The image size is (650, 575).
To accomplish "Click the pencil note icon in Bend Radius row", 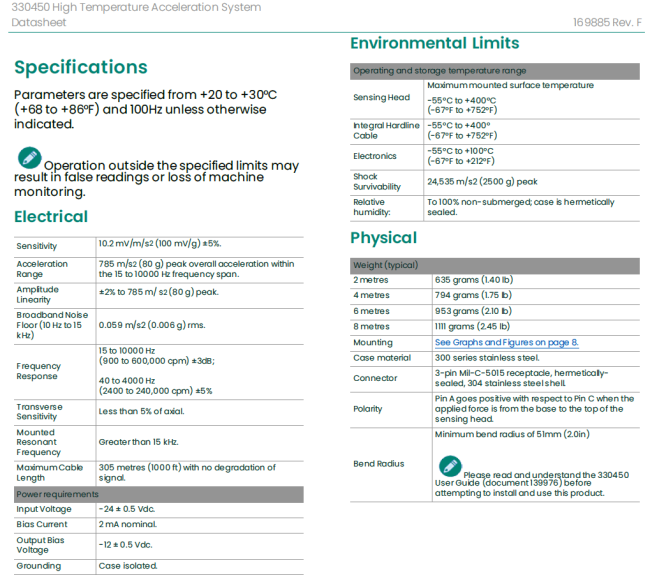I will pyautogui.click(x=449, y=465).
